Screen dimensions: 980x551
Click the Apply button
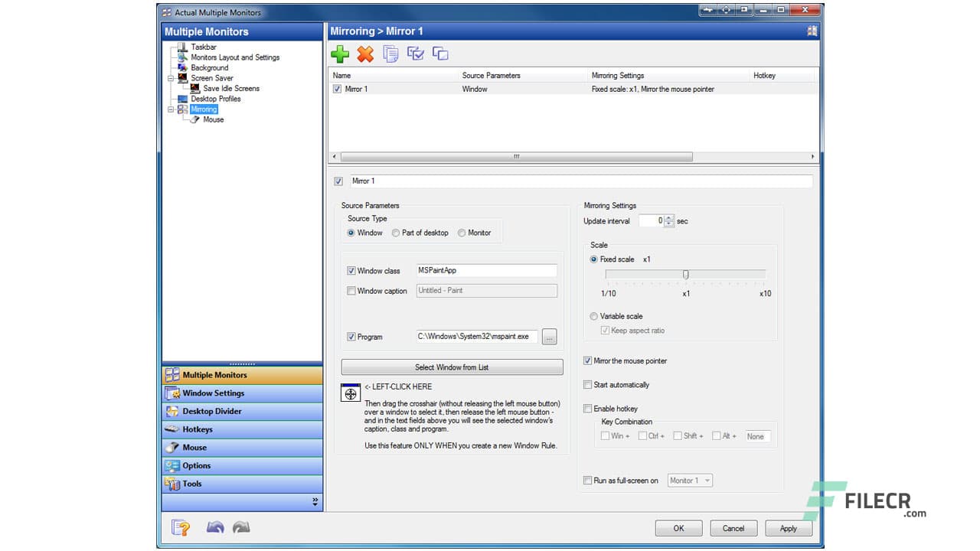click(x=788, y=528)
